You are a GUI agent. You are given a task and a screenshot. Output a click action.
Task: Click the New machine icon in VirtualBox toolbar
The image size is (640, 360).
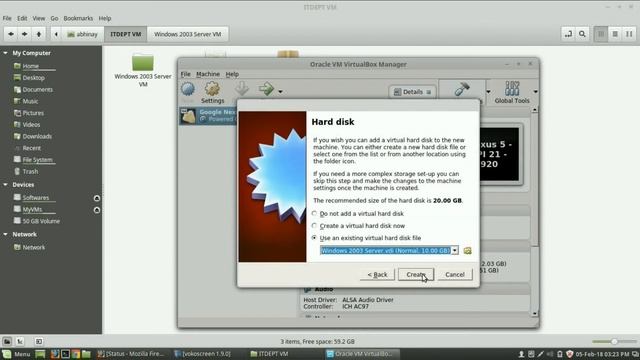click(188, 90)
